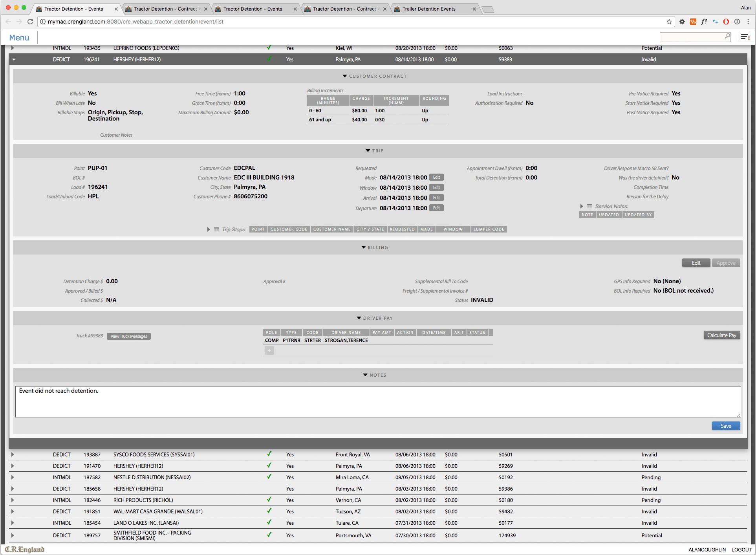Click View Truck Messages
Viewport: 756px width, 555px height.
(x=129, y=336)
